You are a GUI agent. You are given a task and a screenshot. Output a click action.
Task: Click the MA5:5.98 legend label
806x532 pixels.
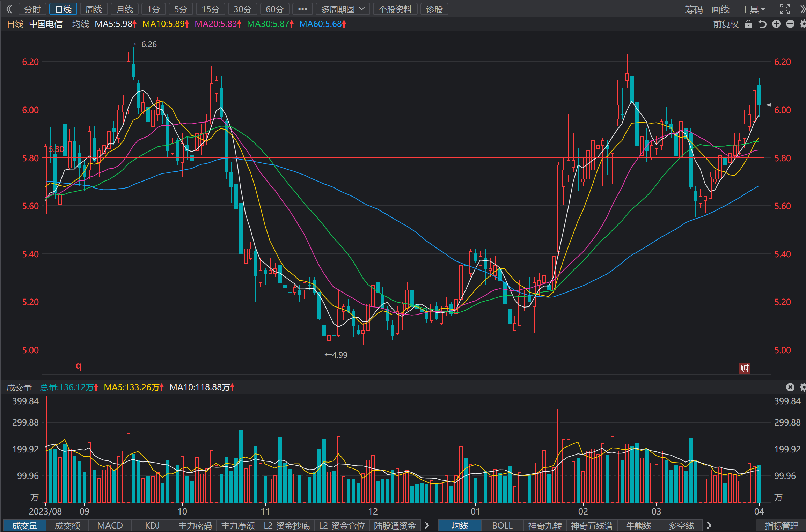116,24
